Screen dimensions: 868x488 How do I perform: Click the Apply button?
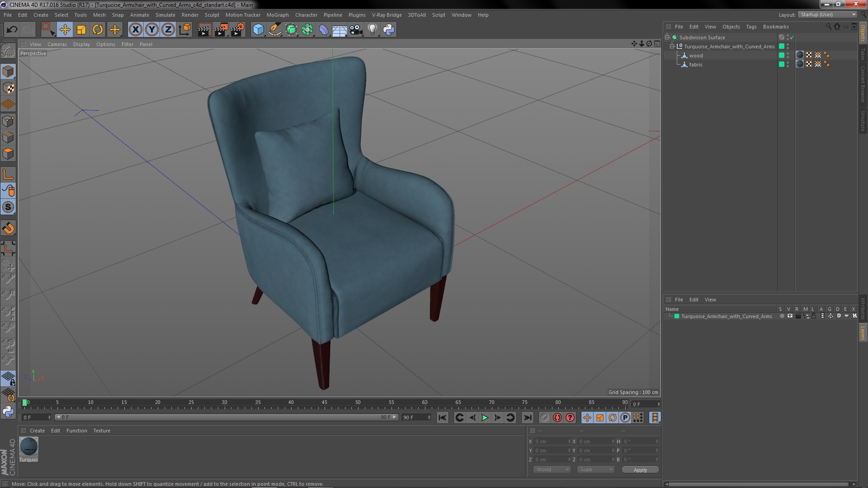click(640, 470)
